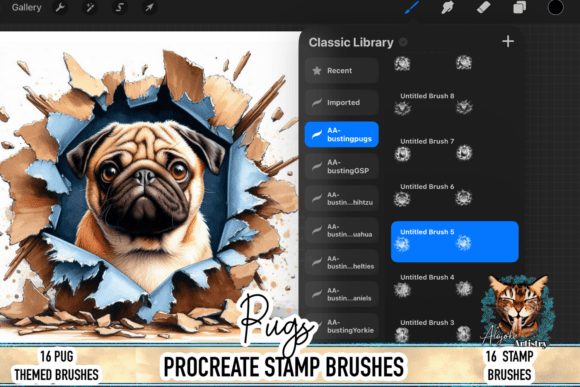This screenshot has height=387, width=580.
Task: Select the AA-bustin...aniels brush set
Action: click(x=341, y=294)
